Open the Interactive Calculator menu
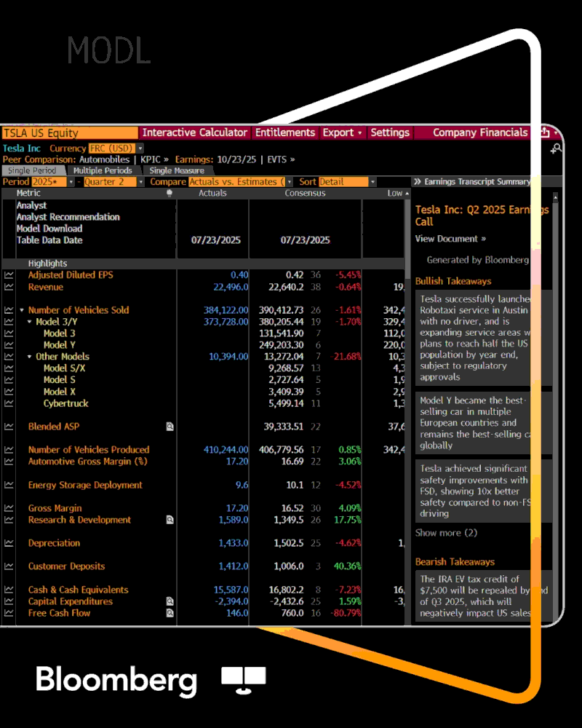Image resolution: width=582 pixels, height=728 pixels. click(194, 132)
